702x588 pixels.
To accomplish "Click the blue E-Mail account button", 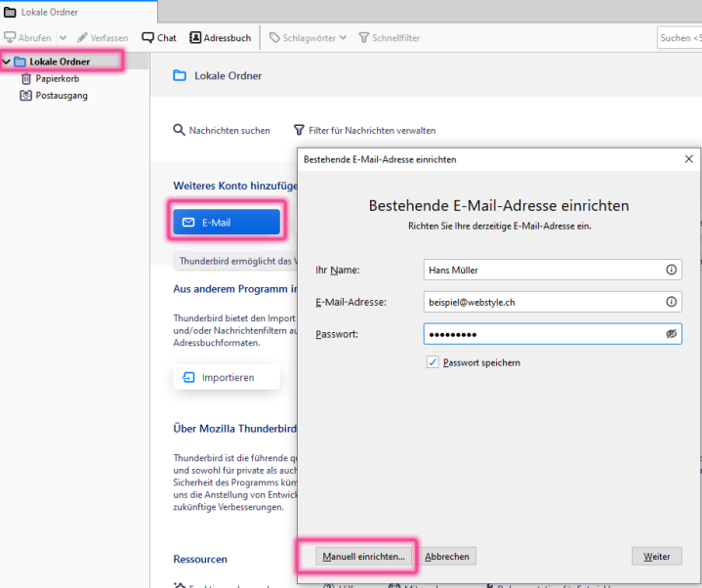I will click(227, 223).
